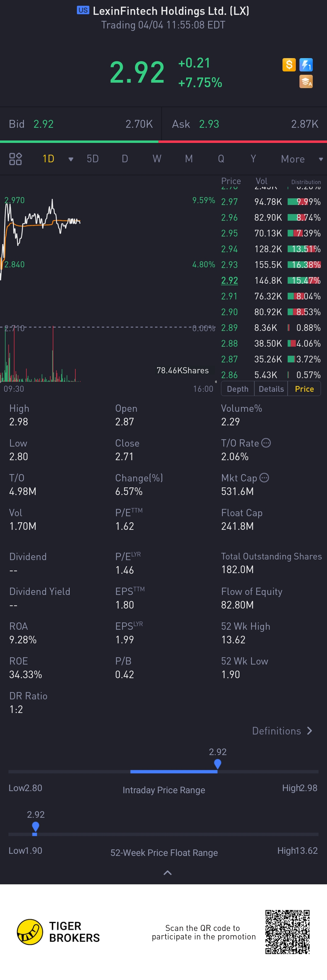Tap the ROE 34.33% value
Image resolution: width=327 pixels, height=980 pixels.
click(25, 675)
